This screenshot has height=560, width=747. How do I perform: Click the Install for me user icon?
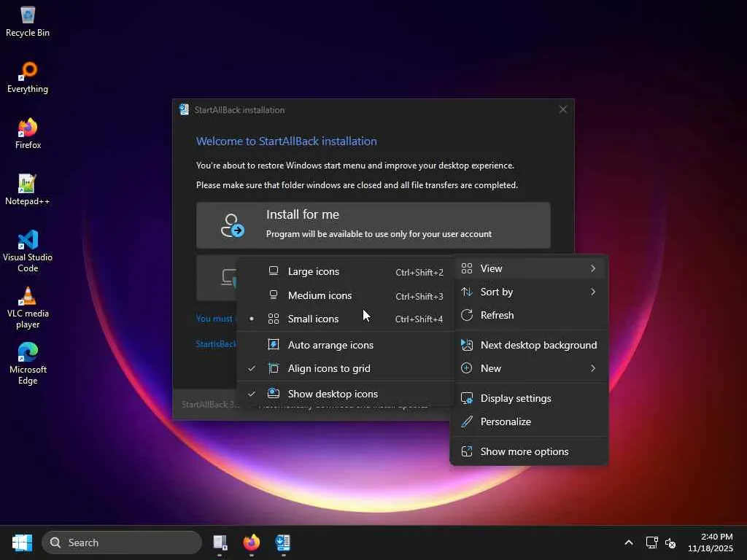(232, 225)
